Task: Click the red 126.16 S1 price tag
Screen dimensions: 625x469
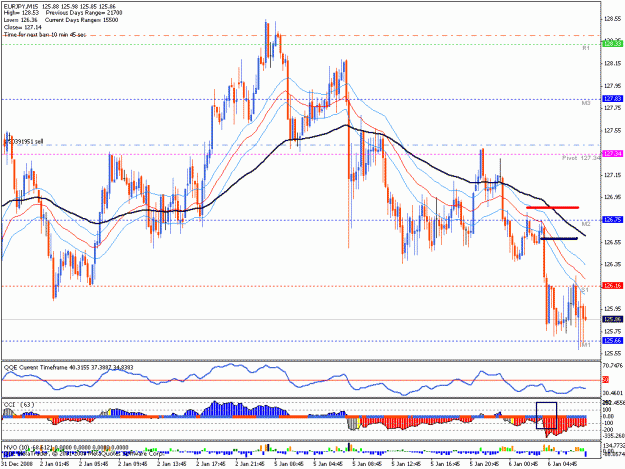Action: (x=613, y=286)
